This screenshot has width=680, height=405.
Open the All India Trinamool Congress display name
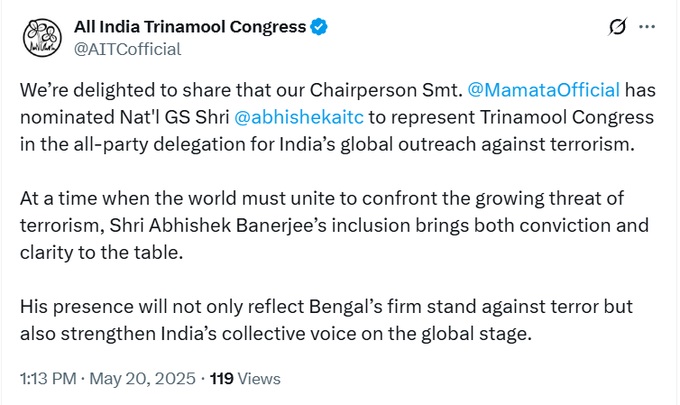pyautogui.click(x=188, y=27)
